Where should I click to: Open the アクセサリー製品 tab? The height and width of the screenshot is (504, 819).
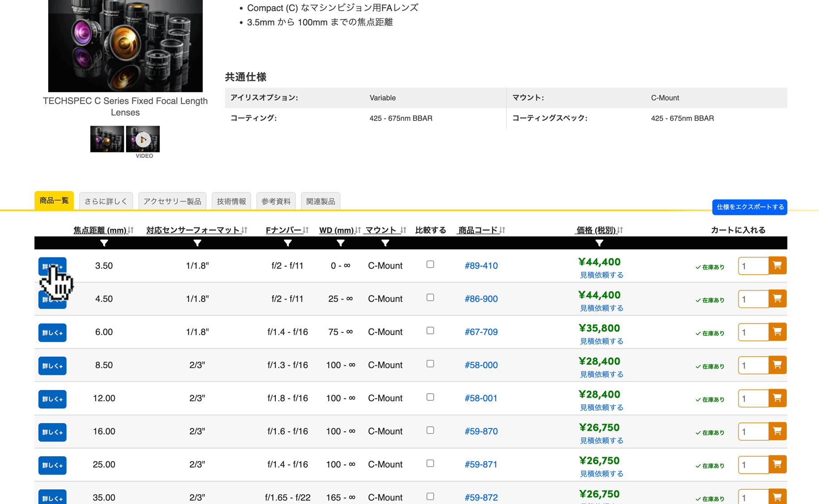pos(172,202)
